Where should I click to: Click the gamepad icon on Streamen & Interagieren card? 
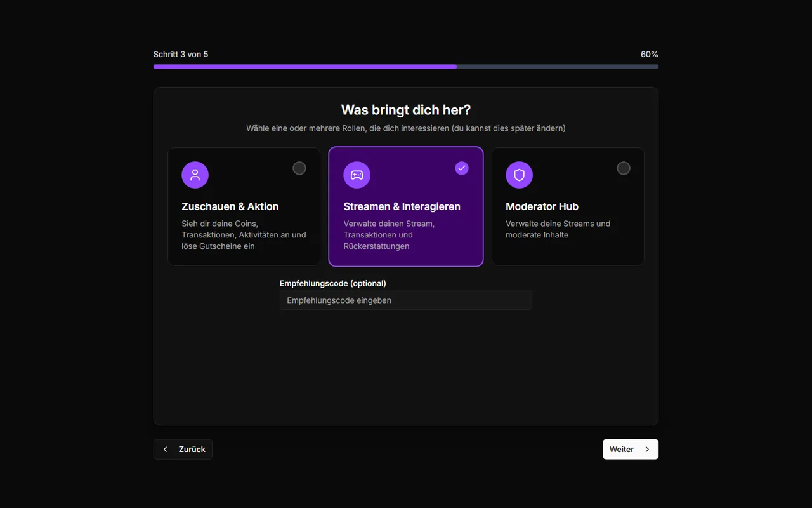[357, 175]
